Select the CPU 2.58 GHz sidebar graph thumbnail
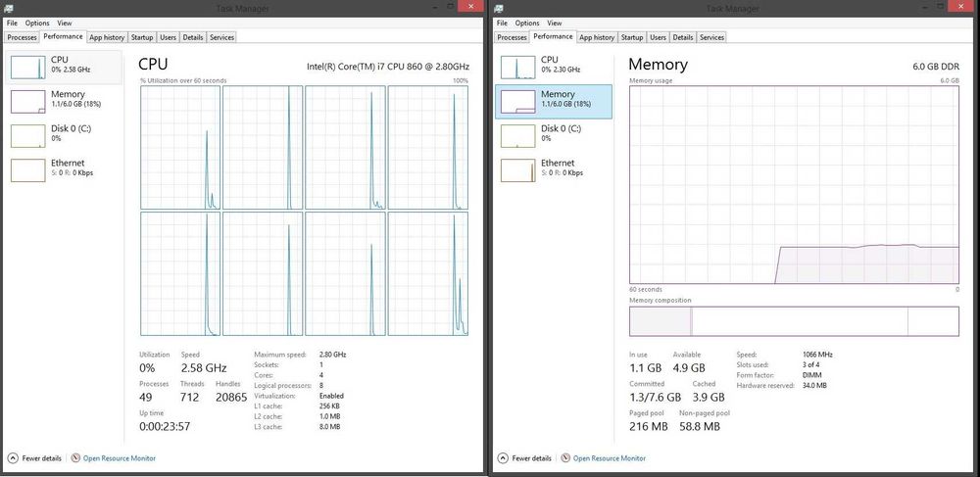This screenshot has height=477, width=980. point(27,66)
